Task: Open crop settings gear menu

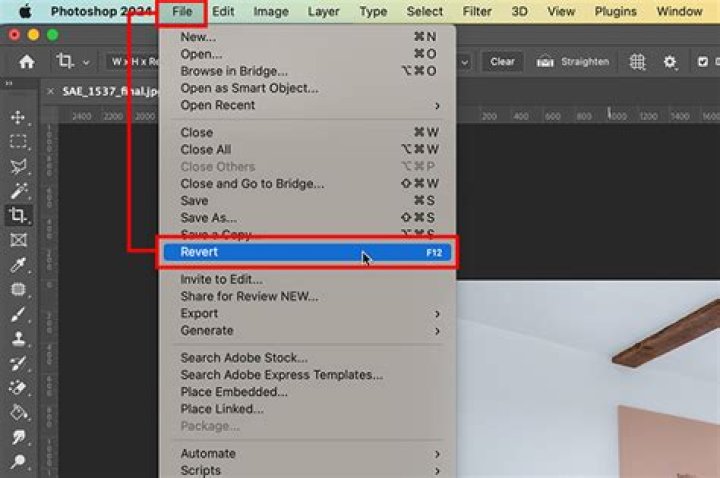Action: 670,62
